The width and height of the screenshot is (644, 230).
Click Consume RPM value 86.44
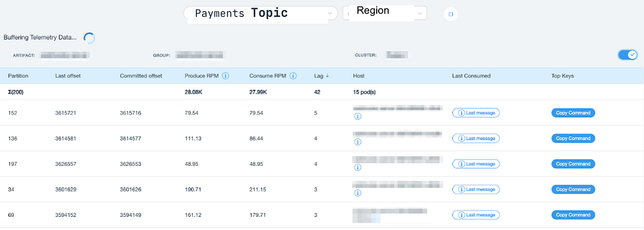pyautogui.click(x=257, y=138)
